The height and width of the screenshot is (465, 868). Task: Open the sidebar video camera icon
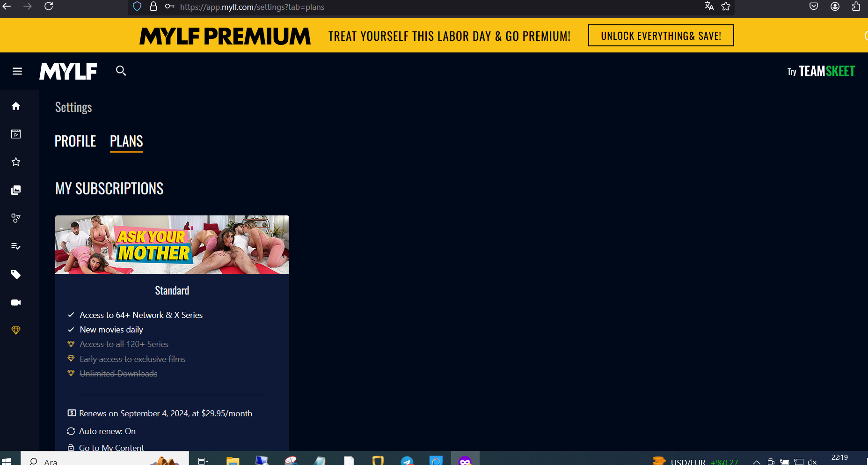16,303
